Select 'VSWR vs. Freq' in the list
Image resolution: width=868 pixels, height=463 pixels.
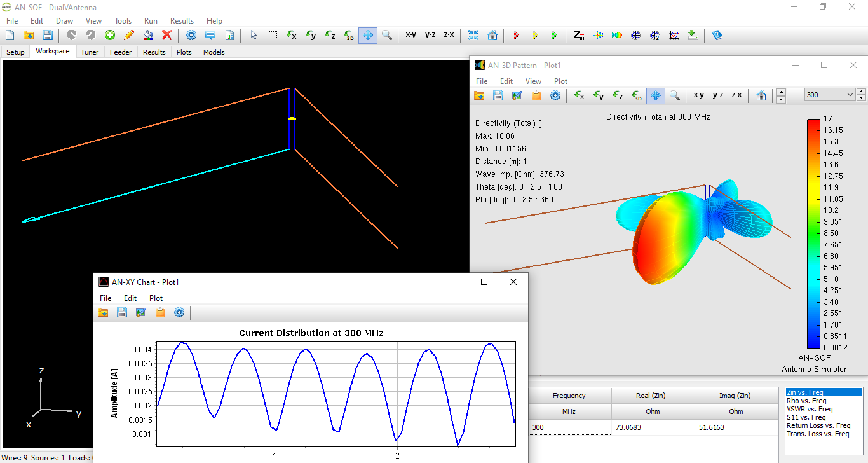point(810,409)
